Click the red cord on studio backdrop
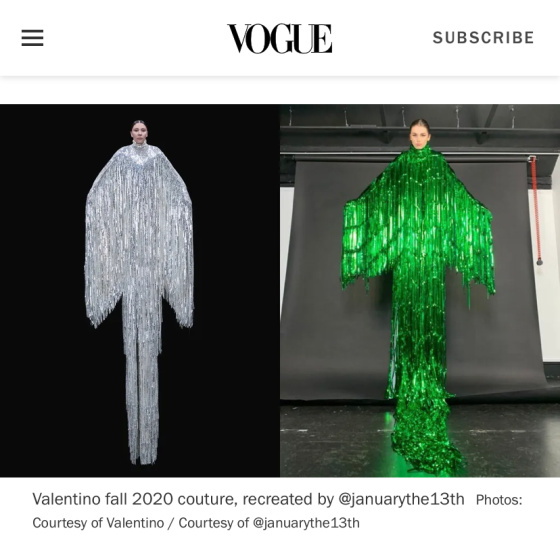 pos(535,211)
